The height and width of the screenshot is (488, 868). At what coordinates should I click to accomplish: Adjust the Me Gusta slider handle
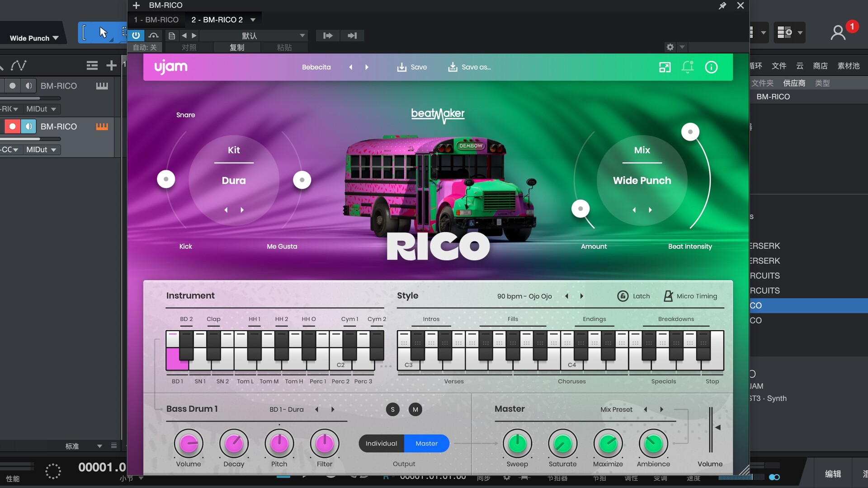(x=302, y=180)
